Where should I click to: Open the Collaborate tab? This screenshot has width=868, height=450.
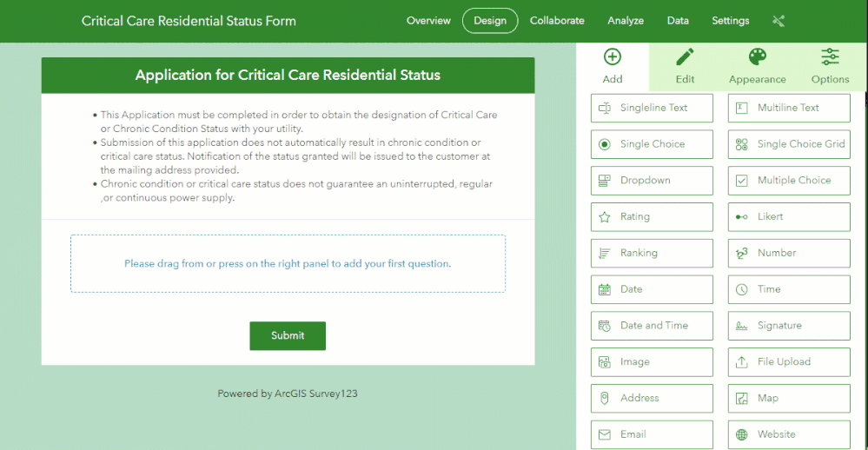[557, 21]
